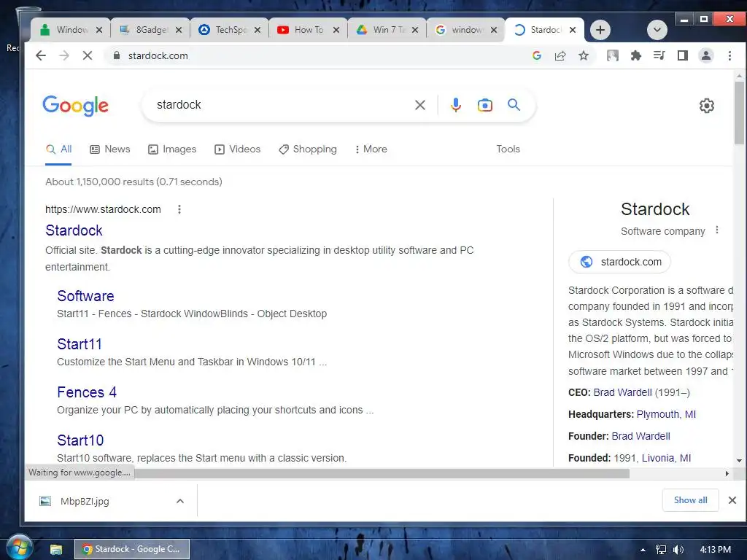The image size is (747, 560).
Task: Click the horizontal page scrollbar
Action: point(382,473)
